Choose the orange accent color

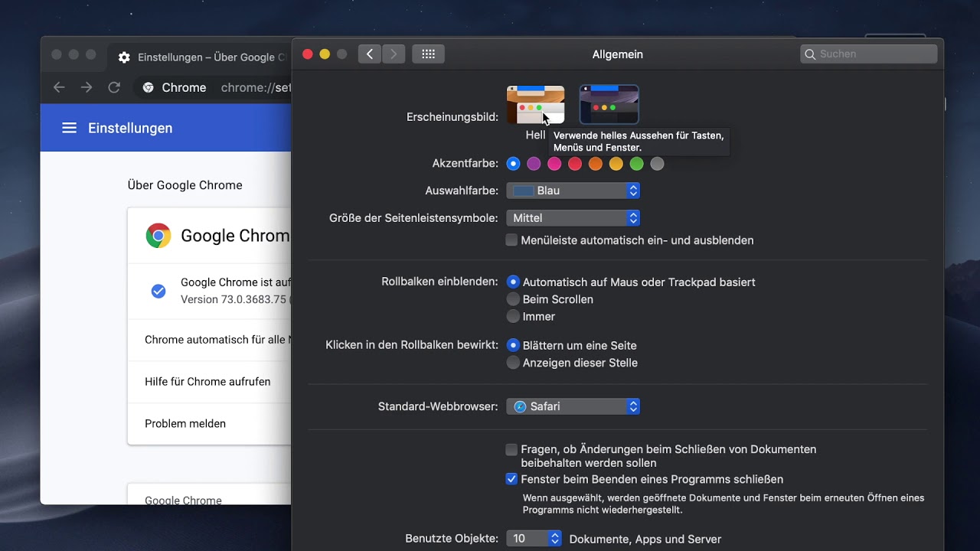[x=596, y=164]
